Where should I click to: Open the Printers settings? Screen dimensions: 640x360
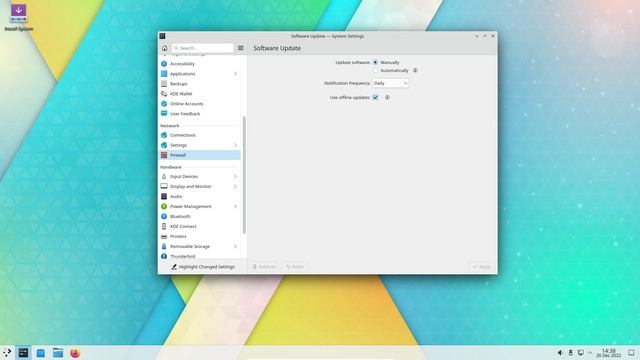tap(200, 236)
